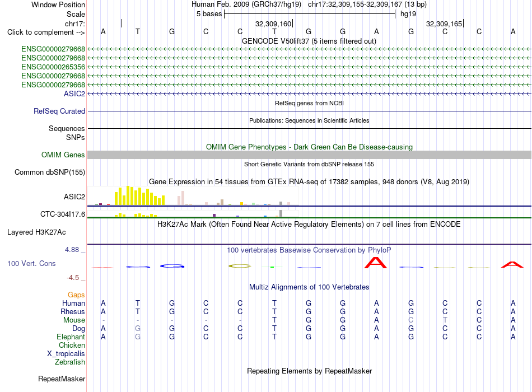Click tall gray bar in CTC-304I17.6 chart
The image size is (532, 392).
tap(281, 213)
